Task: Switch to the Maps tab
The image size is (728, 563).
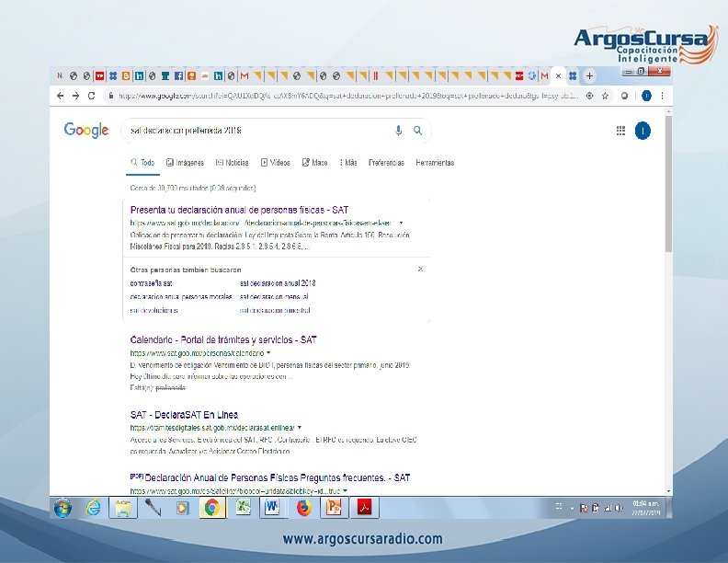Action: 314,163
